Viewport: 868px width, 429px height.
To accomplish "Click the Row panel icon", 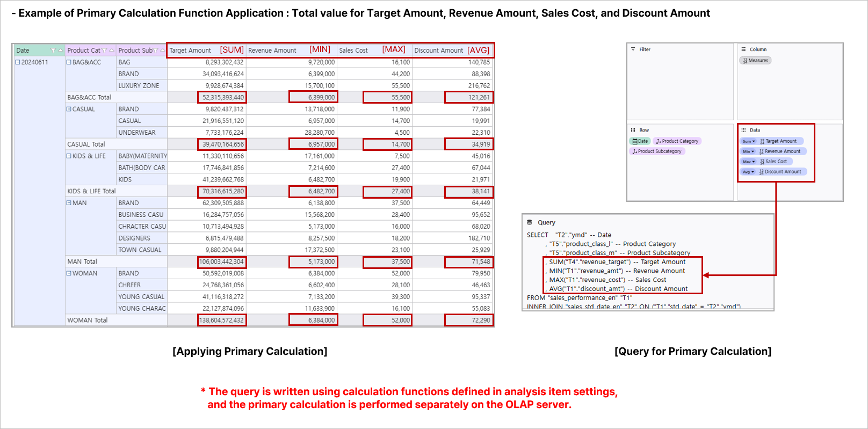I will (633, 130).
